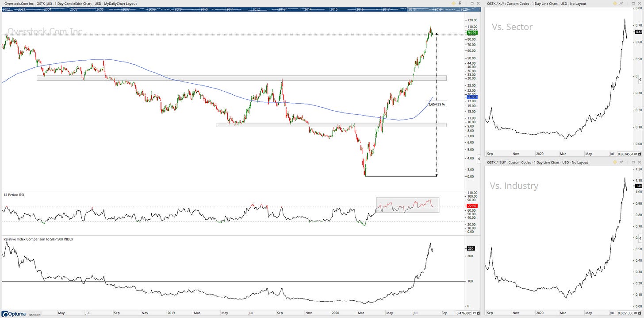Click the Vs. Sector text annotation
The width and height of the screenshot is (644, 318).
point(512,27)
